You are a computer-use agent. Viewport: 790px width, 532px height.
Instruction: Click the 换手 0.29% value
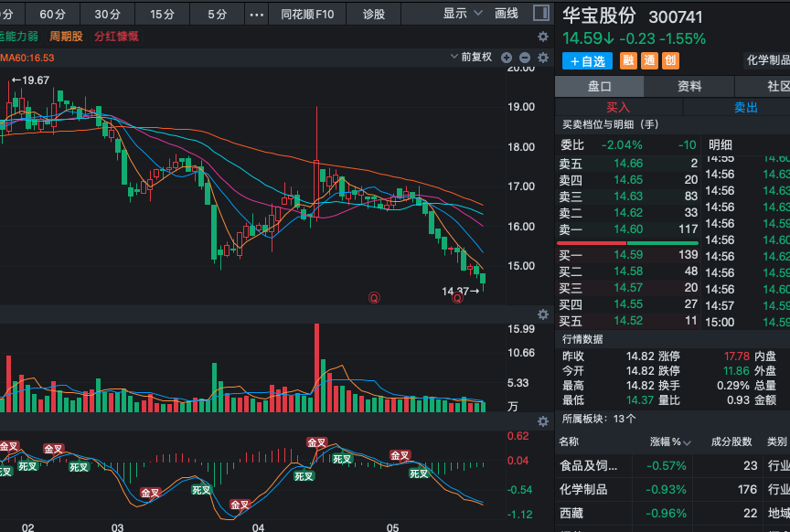(x=733, y=386)
